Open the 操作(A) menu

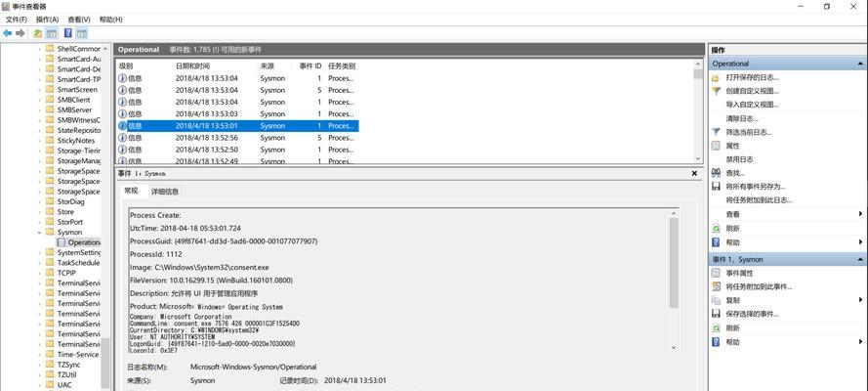click(x=47, y=20)
